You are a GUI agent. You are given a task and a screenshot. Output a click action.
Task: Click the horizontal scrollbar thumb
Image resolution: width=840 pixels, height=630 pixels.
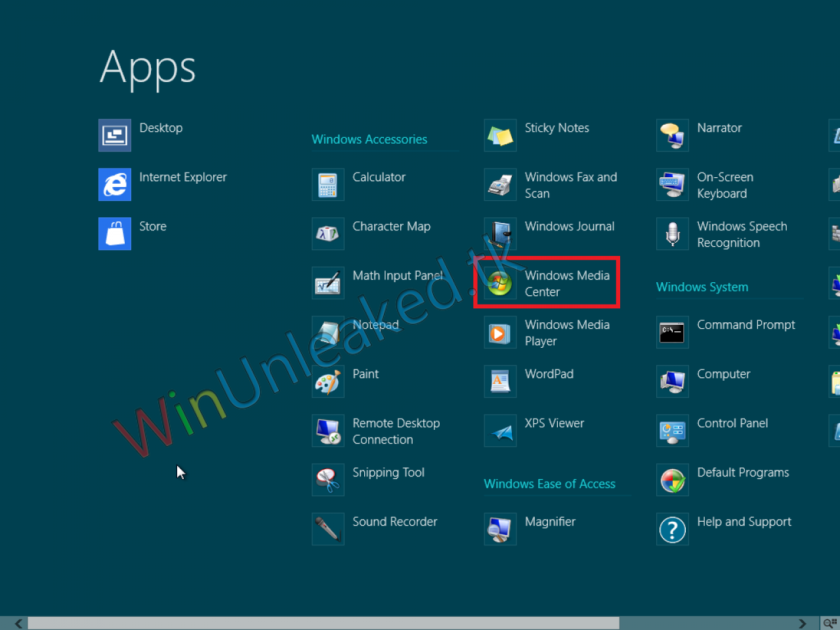(x=324, y=623)
